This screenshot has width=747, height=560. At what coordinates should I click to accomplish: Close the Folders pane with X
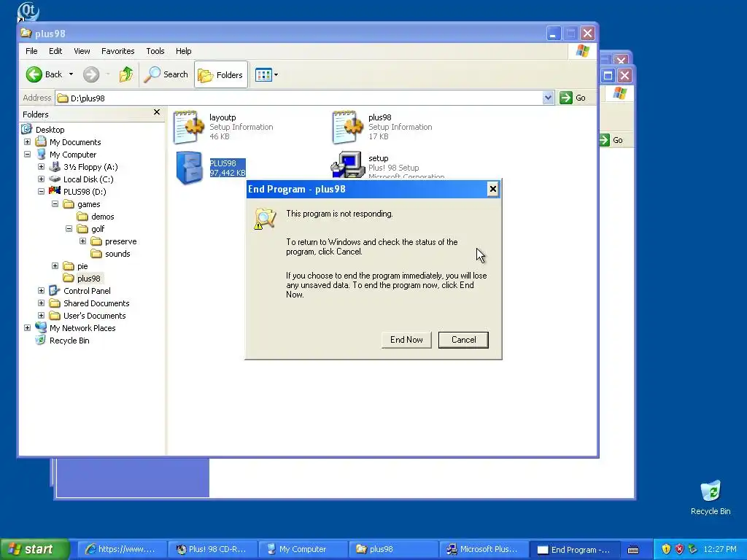pos(157,112)
